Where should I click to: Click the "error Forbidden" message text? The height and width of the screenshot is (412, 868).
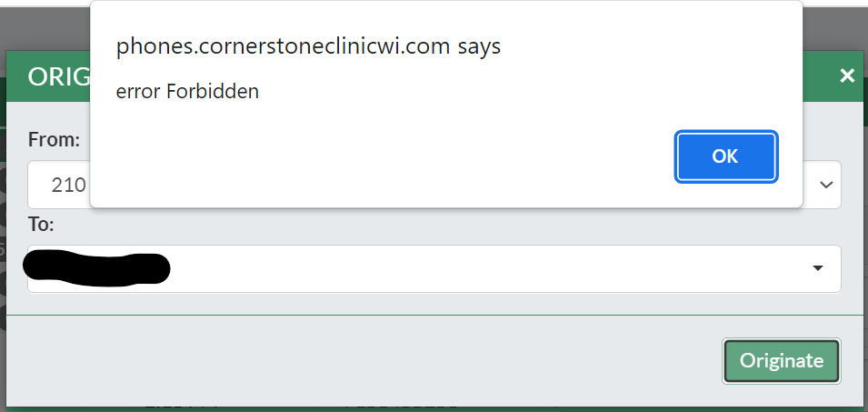coord(187,91)
